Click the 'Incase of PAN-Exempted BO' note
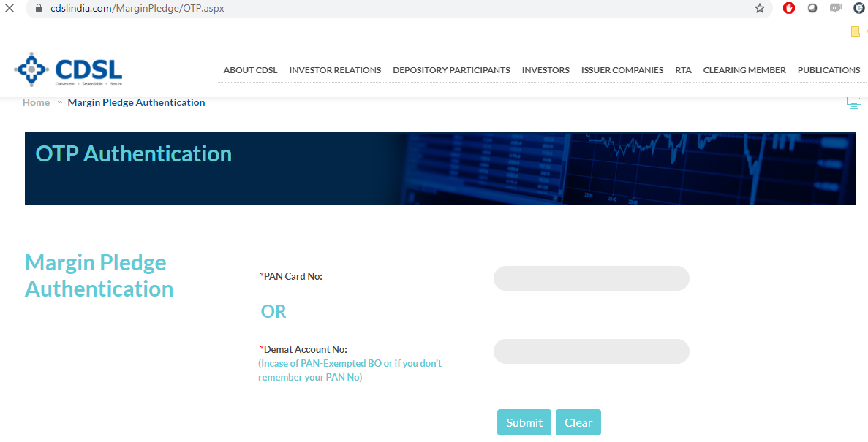Viewport: 868px width, 442px height. point(350,370)
